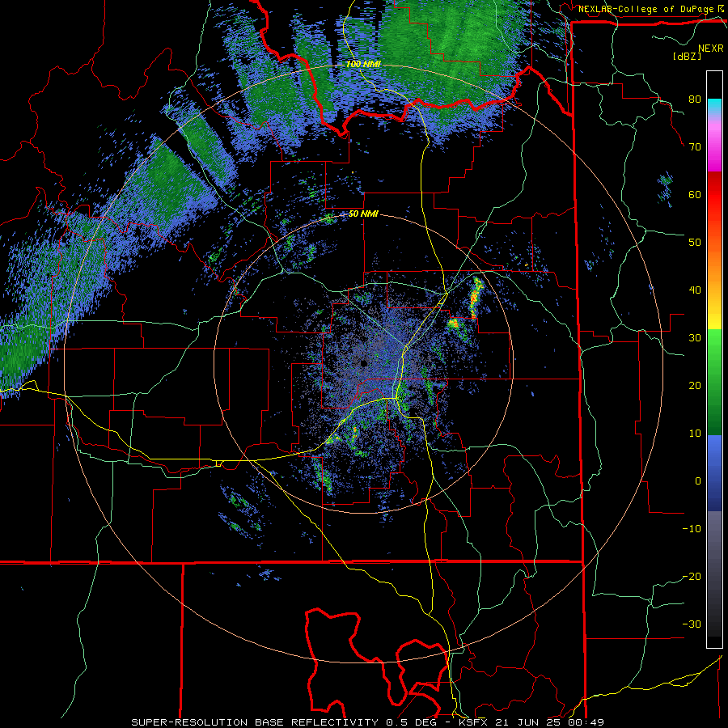Click the SUPER-RESOLUTION BASE REFLECTIVITY caption text
The width and height of the screenshot is (728, 728).
pos(255,722)
